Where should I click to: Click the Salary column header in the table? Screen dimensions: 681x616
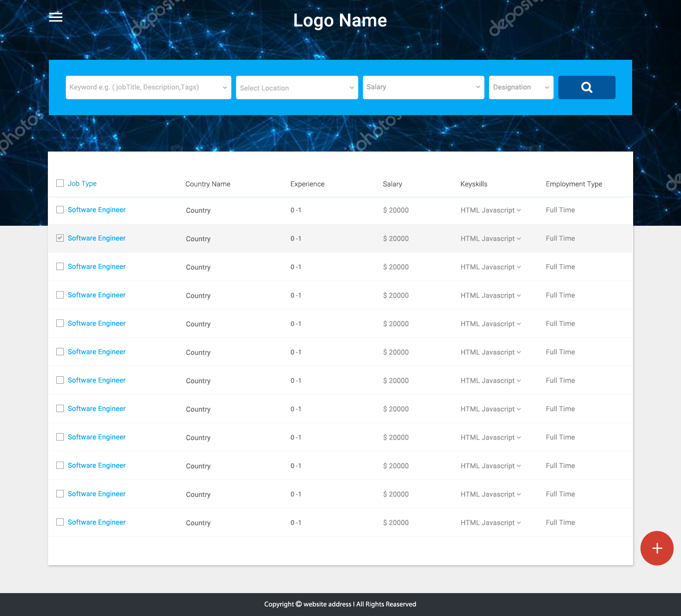[x=392, y=184]
